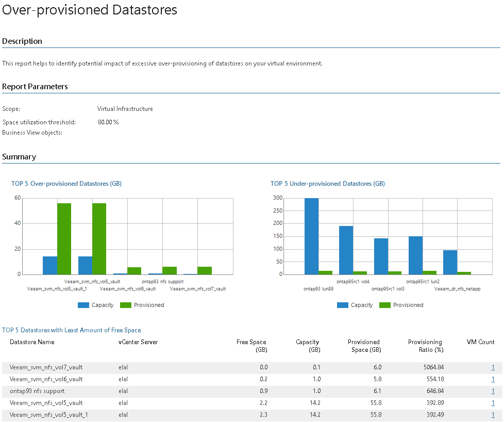The width and height of the screenshot is (504, 422).
Task: Click the '554.18' provisioning ratio value
Action: point(435,379)
